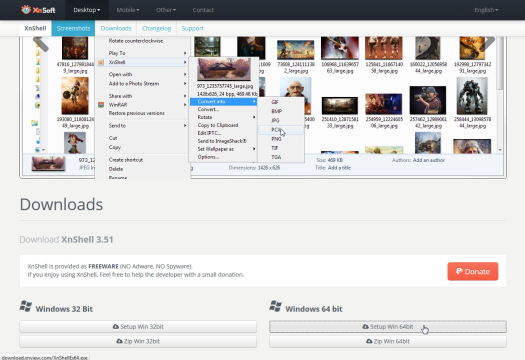The height and width of the screenshot is (360, 525).
Task: Open the English language dropdown
Action: [486, 10]
